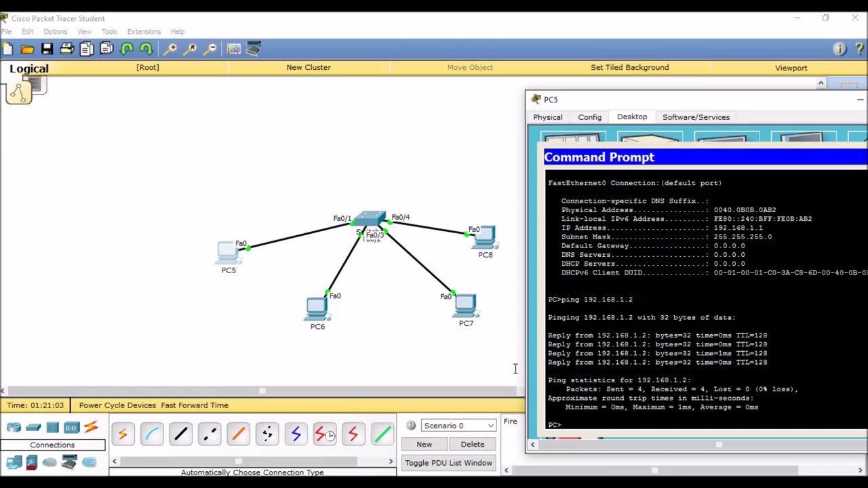Click the Zoom Out magnifier
The image size is (868, 488).
[x=211, y=49]
